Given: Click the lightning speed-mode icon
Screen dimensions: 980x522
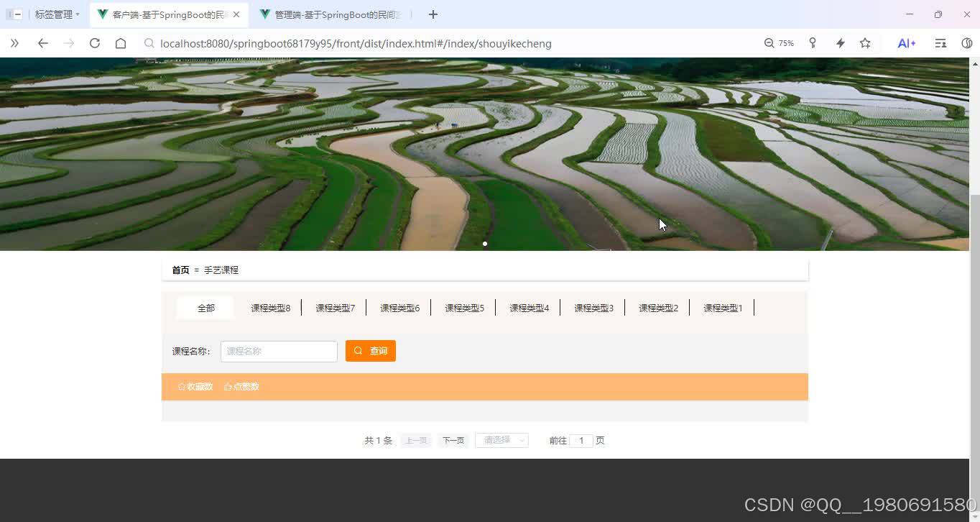Looking at the screenshot, I should tap(840, 43).
